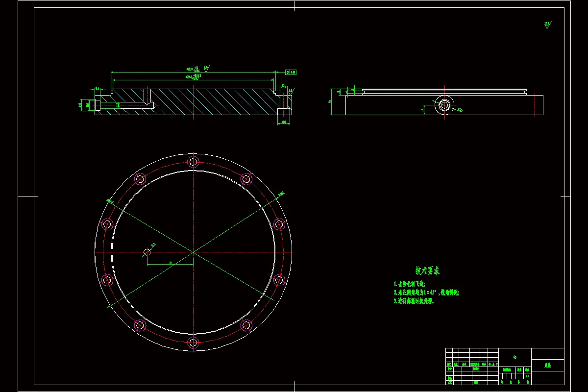Click the concentric threaded hole in side view
The image size is (588, 392).
445,105
